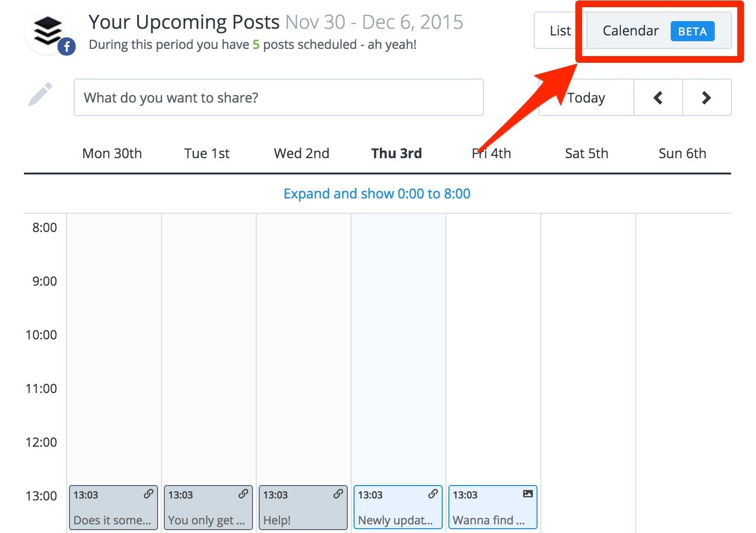Select the Sun 6th tab
The width and height of the screenshot is (756, 533).
[682, 153]
